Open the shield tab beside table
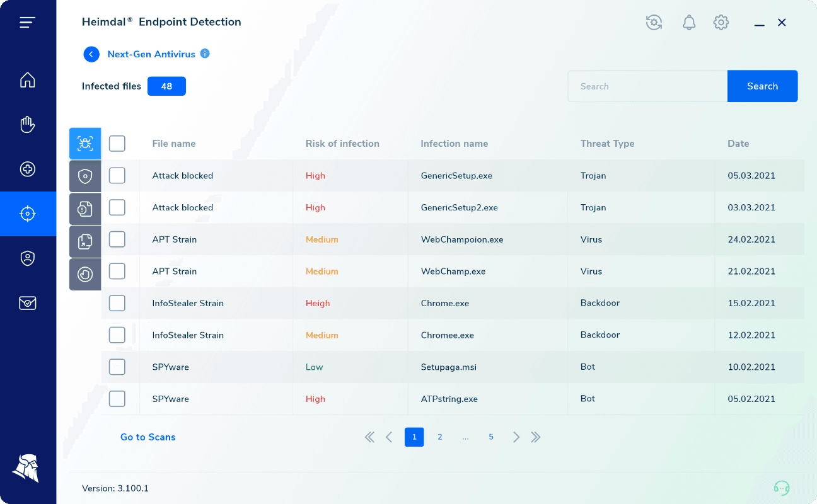This screenshot has height=504, width=817. (x=85, y=176)
